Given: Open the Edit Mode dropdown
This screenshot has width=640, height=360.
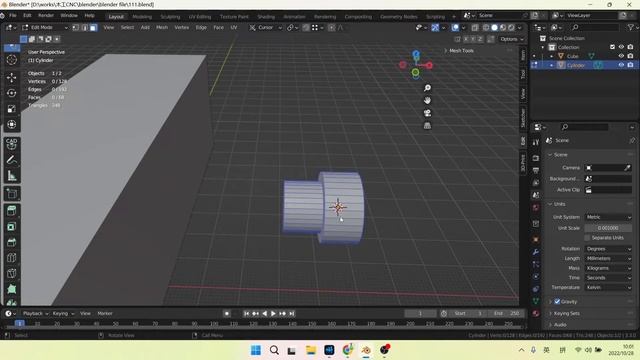Looking at the screenshot, I should point(45,27).
